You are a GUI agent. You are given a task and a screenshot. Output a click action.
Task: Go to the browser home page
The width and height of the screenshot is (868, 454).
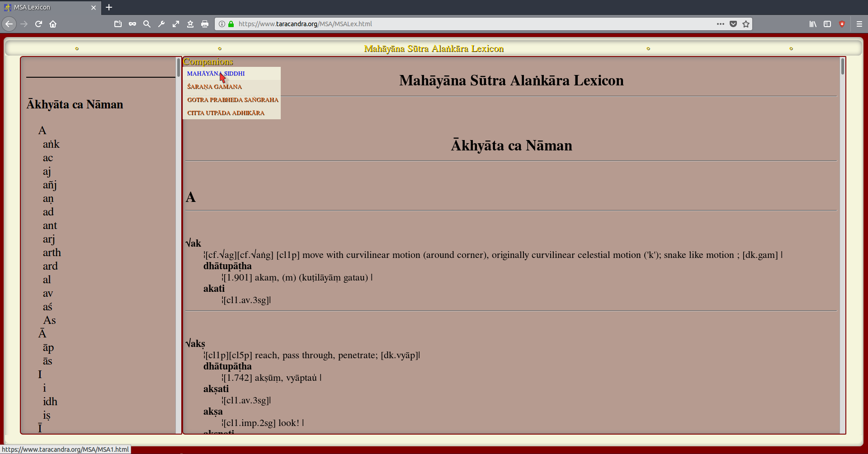click(x=53, y=24)
